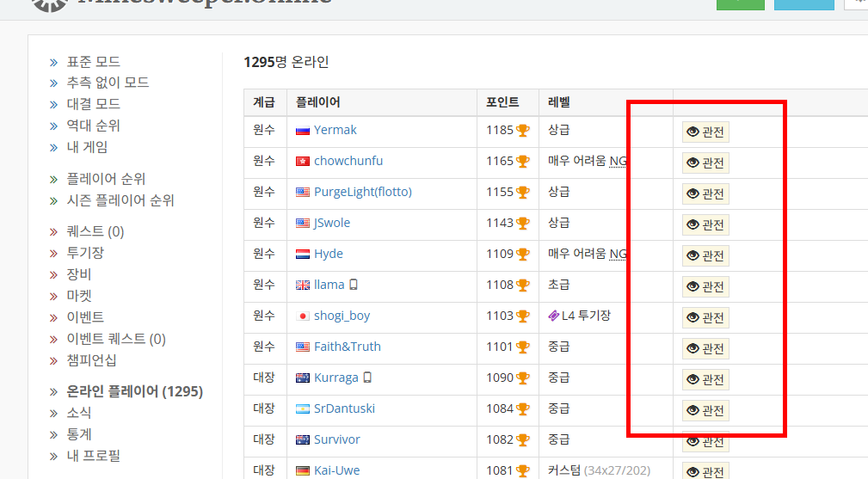Open 소식 page
This screenshot has height=479, width=868.
pyautogui.click(x=78, y=413)
